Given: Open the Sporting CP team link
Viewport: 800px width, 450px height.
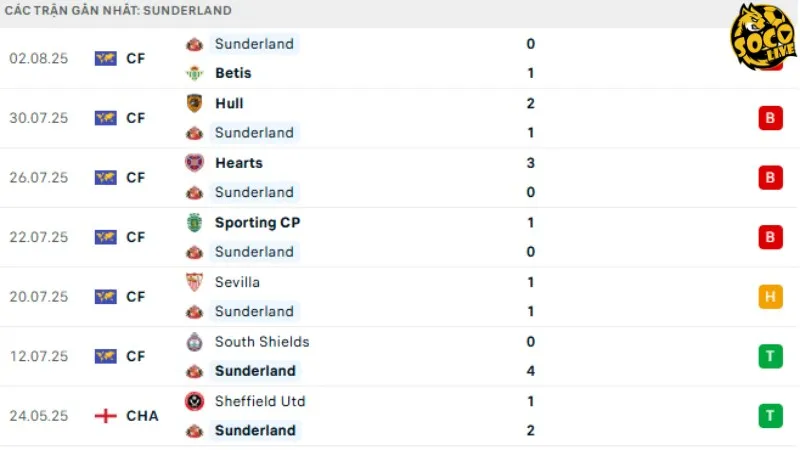Looking at the screenshot, I should 257,223.
